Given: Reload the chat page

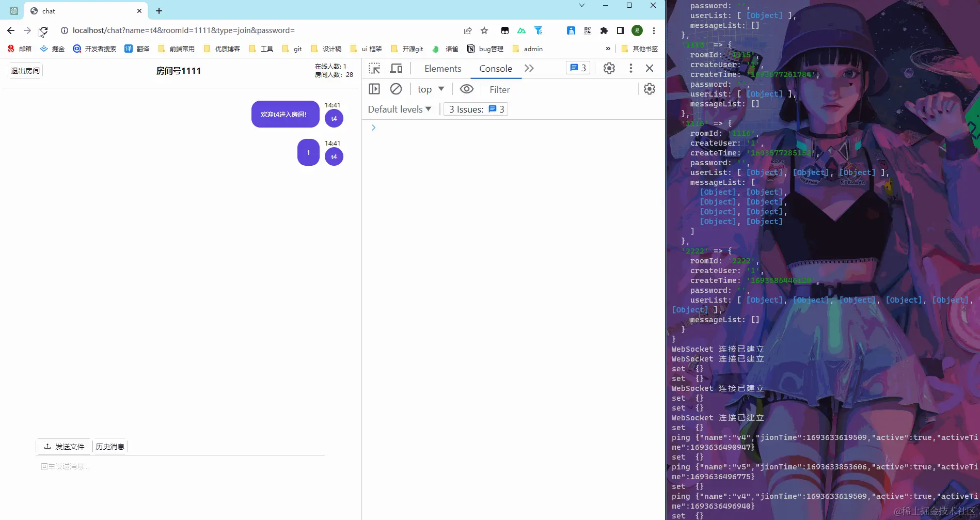Looking at the screenshot, I should (x=43, y=30).
